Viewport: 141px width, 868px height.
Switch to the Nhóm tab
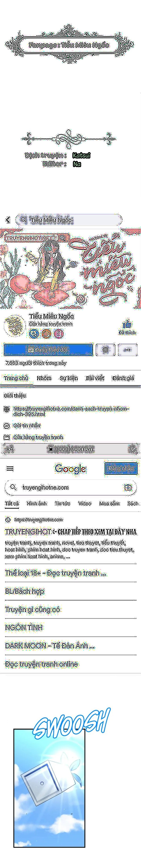[x=44, y=378]
